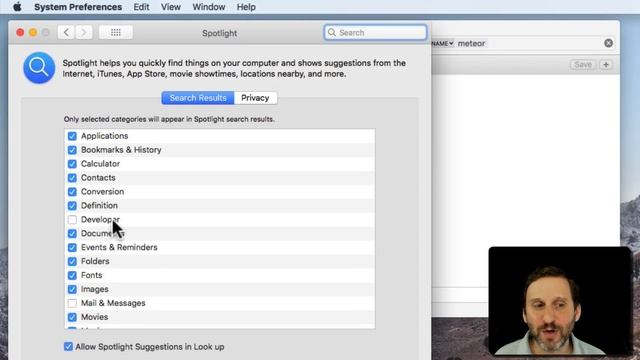This screenshot has width=640, height=360.
Task: Open the System Preferences menu
Action: [78, 7]
